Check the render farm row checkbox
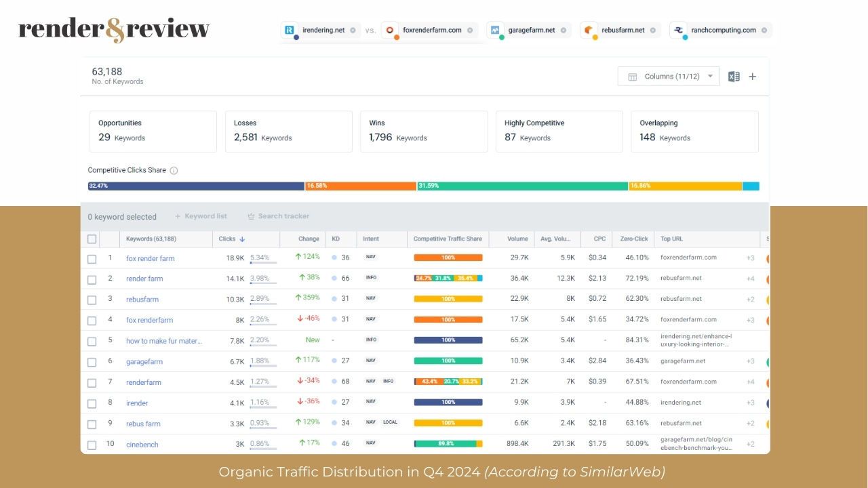Viewport: 868px width, 488px height. click(92, 279)
